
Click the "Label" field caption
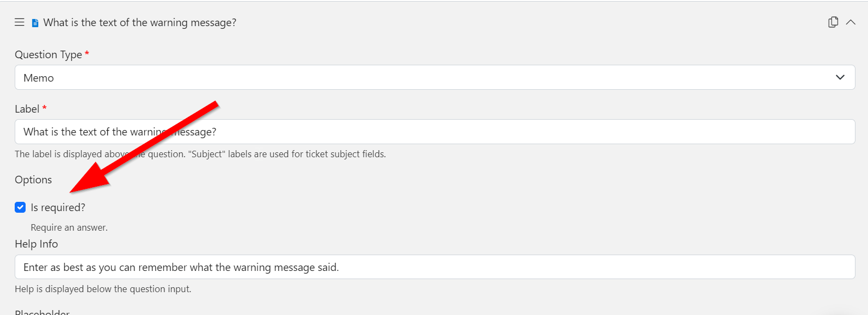coord(27,109)
